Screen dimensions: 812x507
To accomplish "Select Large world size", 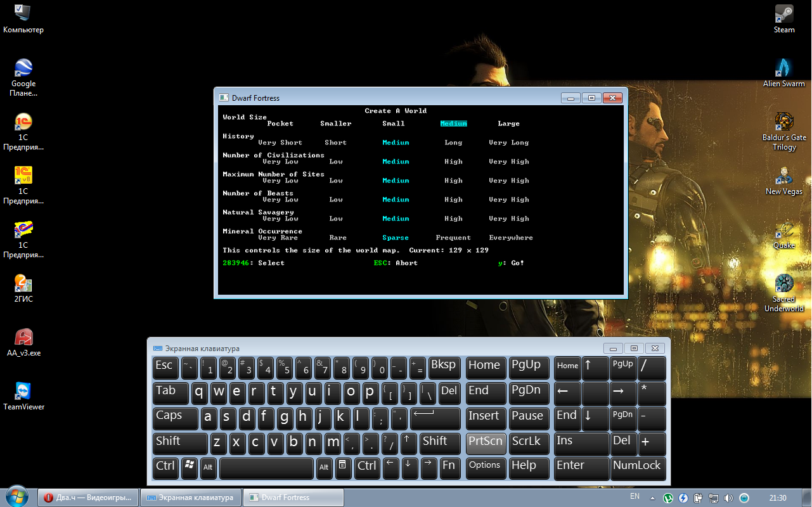I will [508, 124].
